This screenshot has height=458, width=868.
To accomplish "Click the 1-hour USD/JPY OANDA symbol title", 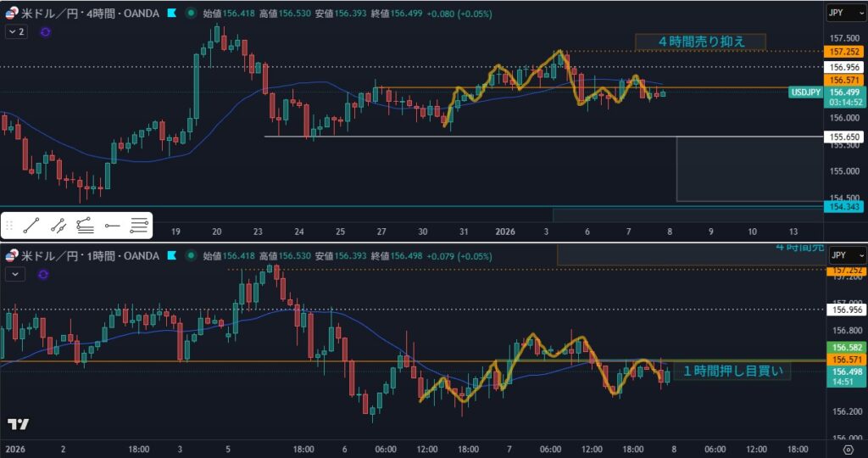I will tap(92, 255).
